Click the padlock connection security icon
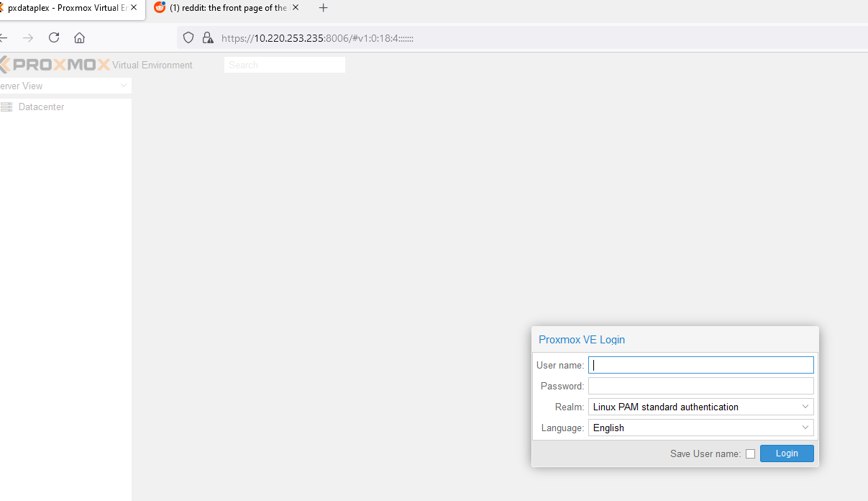 [x=207, y=37]
